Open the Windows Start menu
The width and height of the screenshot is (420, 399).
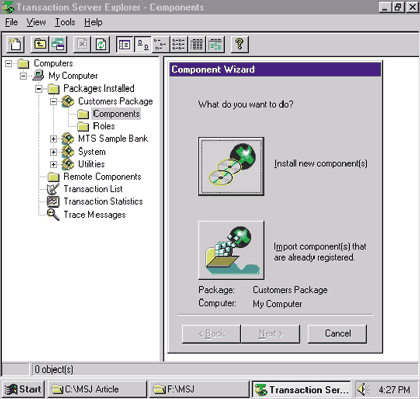(x=23, y=389)
